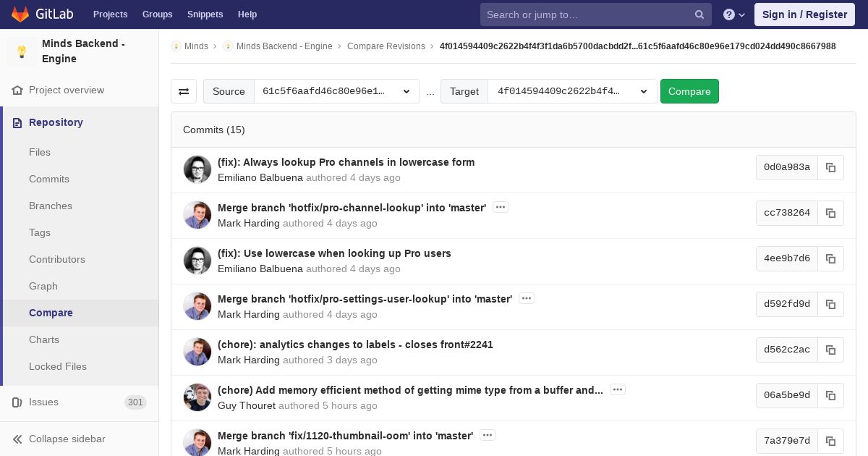868x456 pixels.
Task: Open commit '(fix): Use lowercase when looking up Pro users'
Action: point(334,253)
